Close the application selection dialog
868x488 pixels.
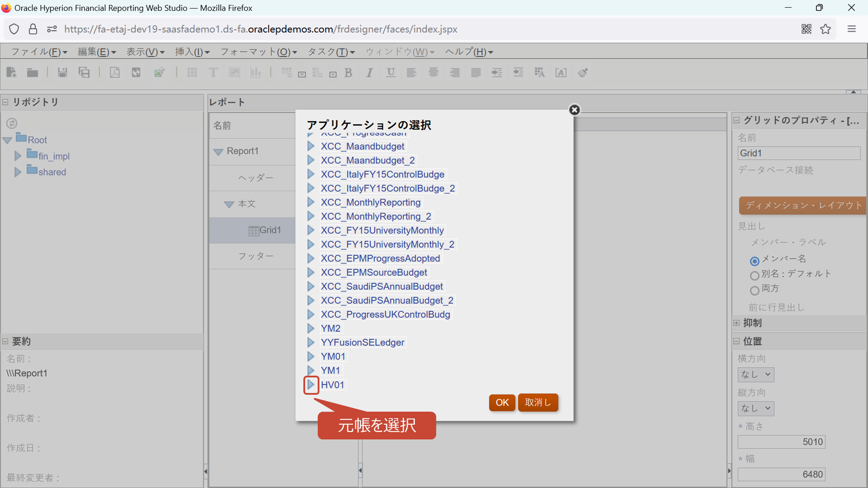574,110
